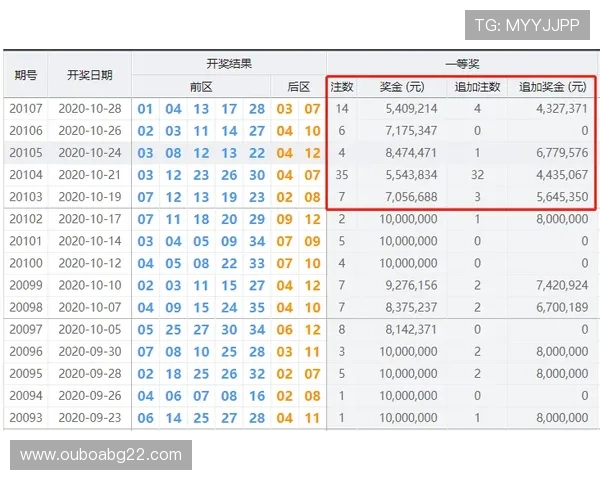Click the winner count 35
600x480 pixels.
point(342,175)
